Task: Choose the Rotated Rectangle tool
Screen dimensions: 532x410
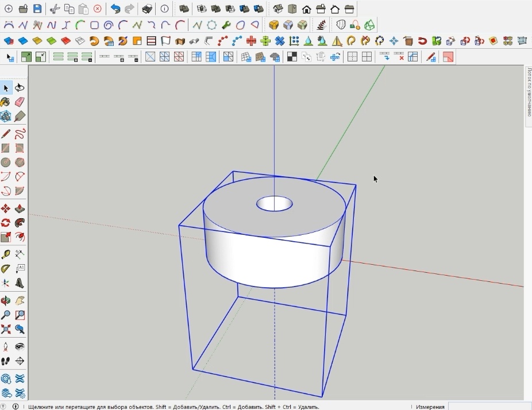Action: pyautogui.click(x=20, y=148)
